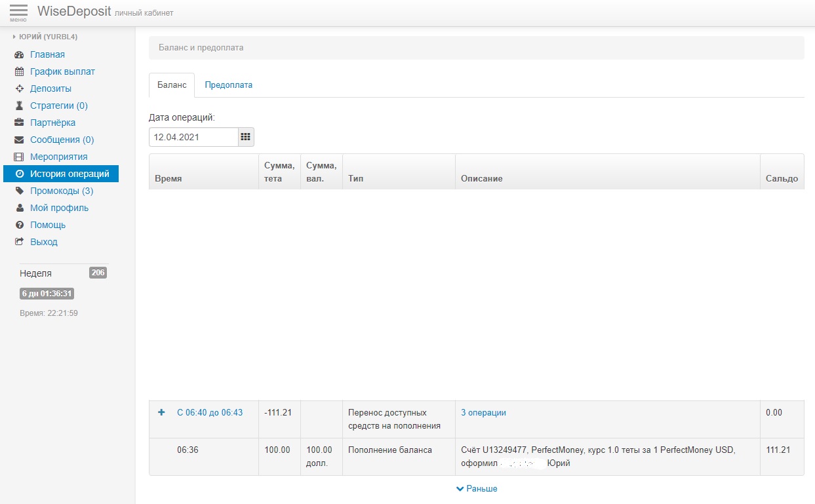Screen dimensions: 815x504
Task: Open the date picker calendar button
Action: click(x=246, y=137)
